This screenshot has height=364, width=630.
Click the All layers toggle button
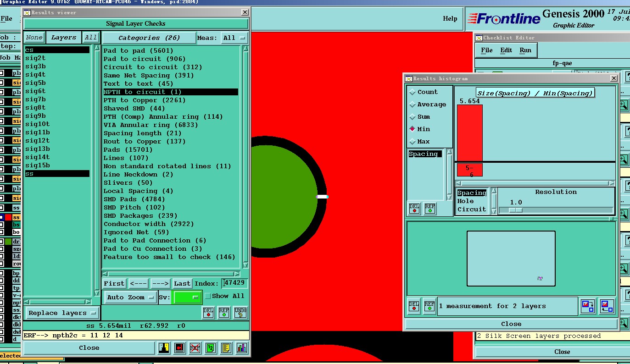[91, 38]
